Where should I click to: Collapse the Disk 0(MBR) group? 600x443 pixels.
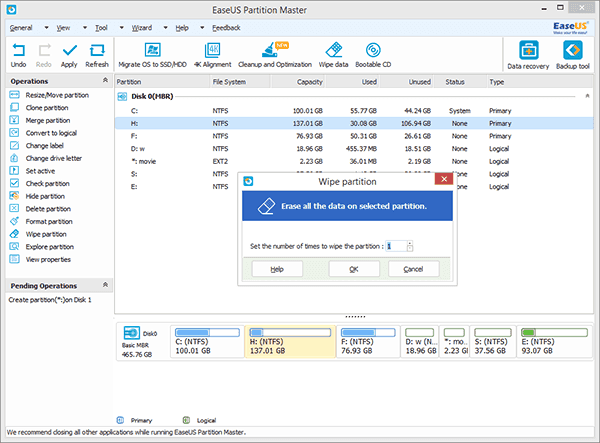point(587,96)
